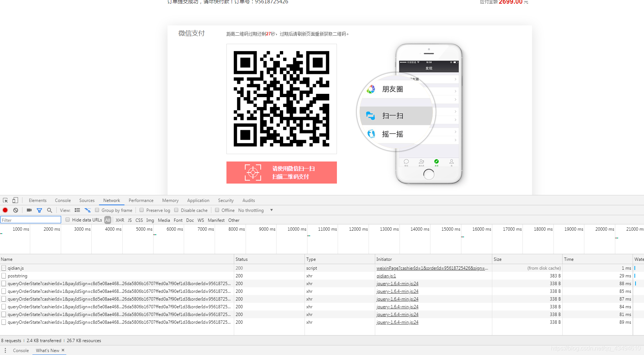Activate the inspect element picker icon
This screenshot has width=644, height=355.
[6, 200]
